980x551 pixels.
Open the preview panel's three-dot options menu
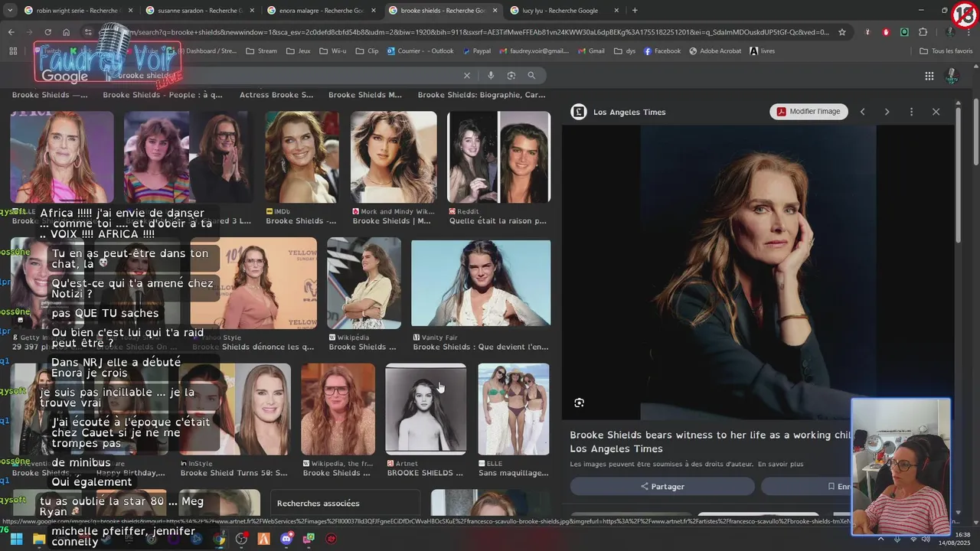pyautogui.click(x=911, y=112)
